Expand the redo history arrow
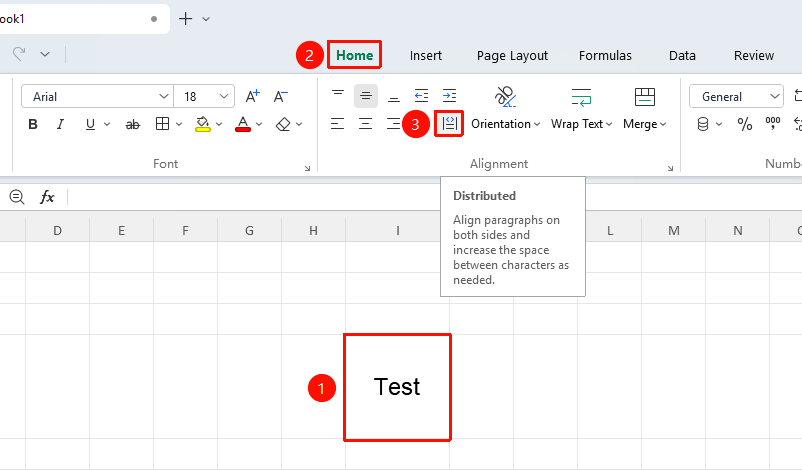 [45, 54]
